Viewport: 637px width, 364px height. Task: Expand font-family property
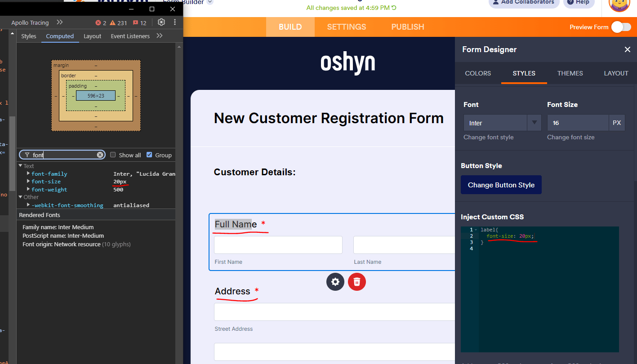28,173
